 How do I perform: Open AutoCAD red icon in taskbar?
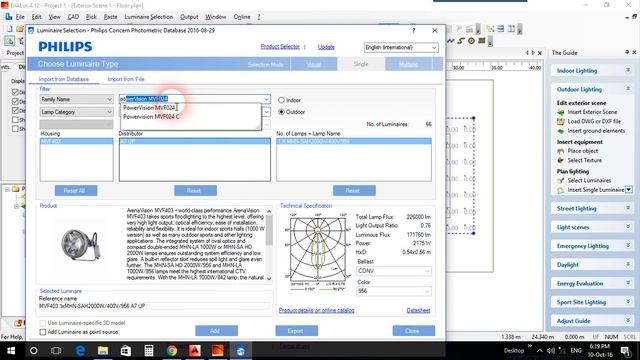195,351
